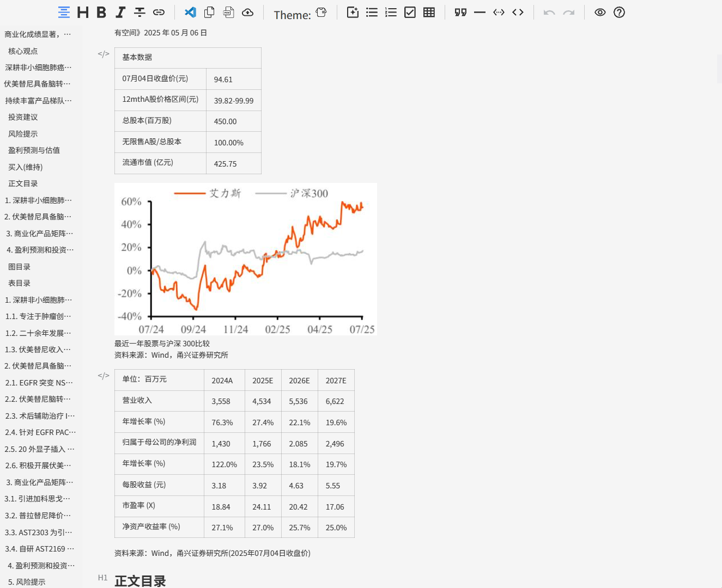Click source tag beside 基本数据 table
Screen dimensions: 722x588
(x=104, y=54)
